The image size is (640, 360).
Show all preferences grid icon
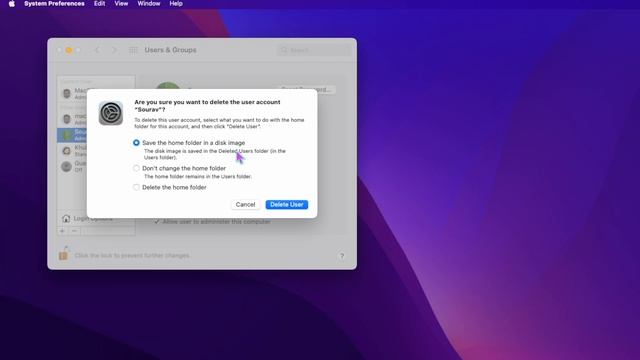pyautogui.click(x=133, y=50)
